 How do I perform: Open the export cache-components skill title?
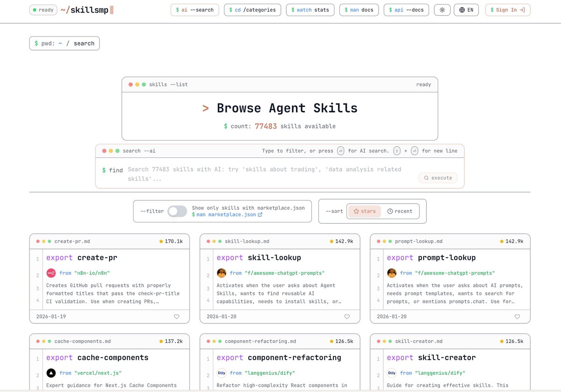click(97, 357)
